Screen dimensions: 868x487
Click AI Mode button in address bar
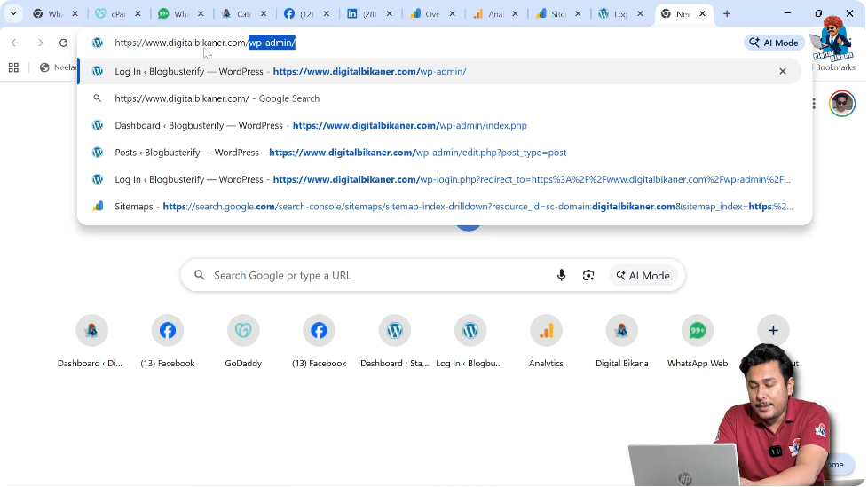(x=775, y=43)
